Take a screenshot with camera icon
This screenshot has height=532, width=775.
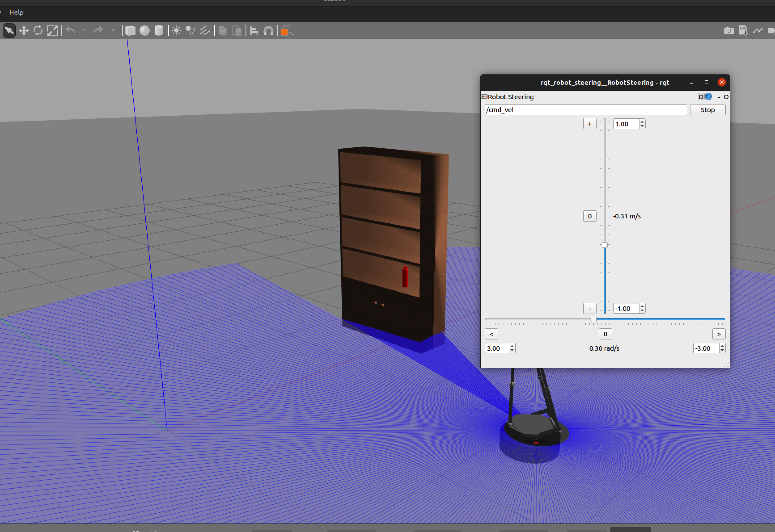pyautogui.click(x=729, y=31)
